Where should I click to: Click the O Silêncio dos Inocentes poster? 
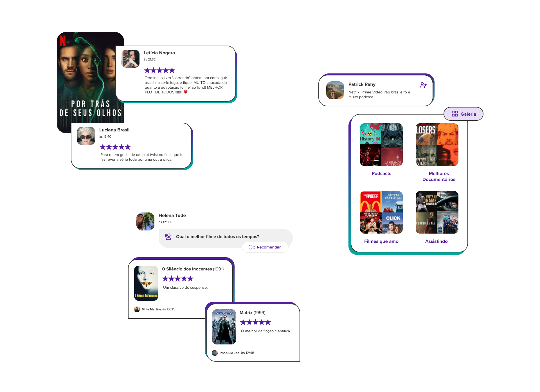(146, 283)
